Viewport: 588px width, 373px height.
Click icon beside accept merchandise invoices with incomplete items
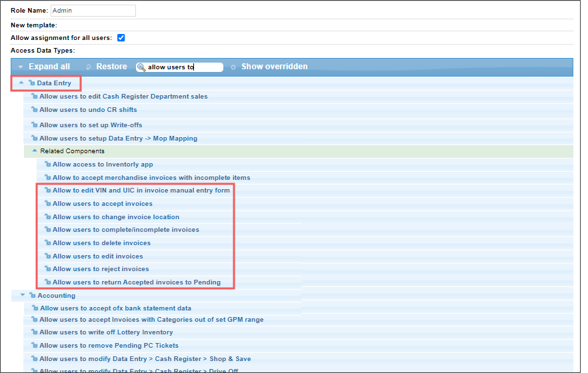tap(47, 177)
